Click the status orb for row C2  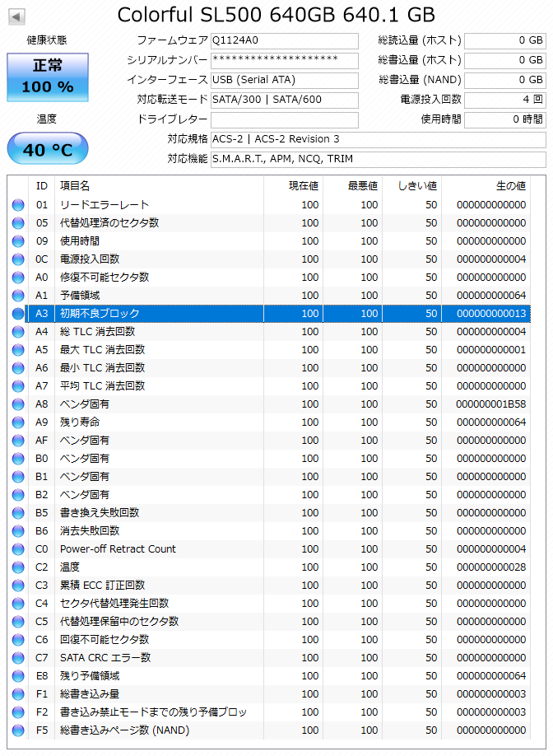(x=18, y=567)
